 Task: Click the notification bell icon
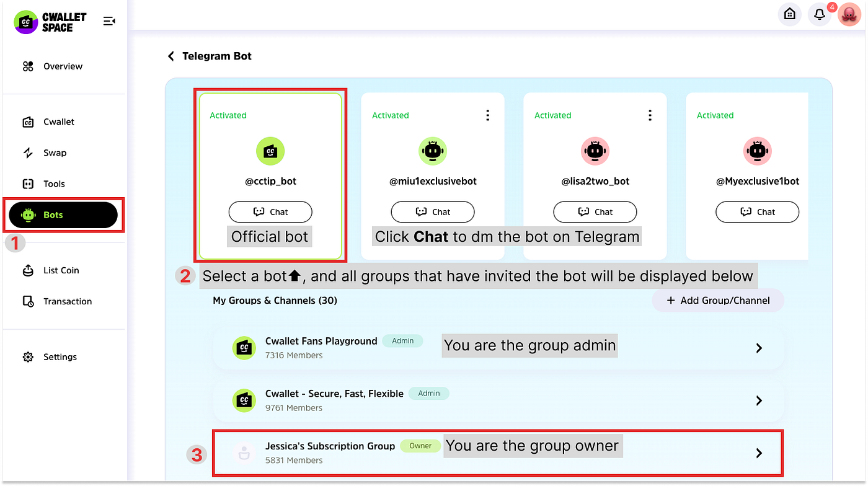tap(819, 14)
